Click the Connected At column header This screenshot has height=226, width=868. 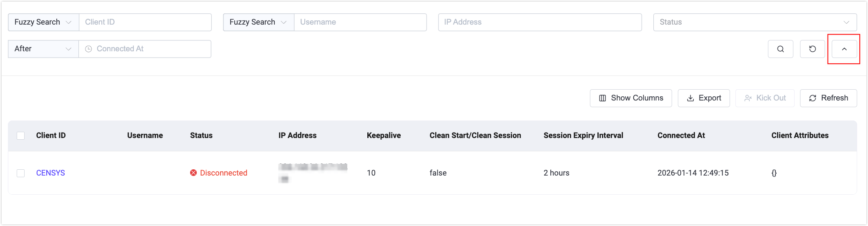click(x=681, y=136)
